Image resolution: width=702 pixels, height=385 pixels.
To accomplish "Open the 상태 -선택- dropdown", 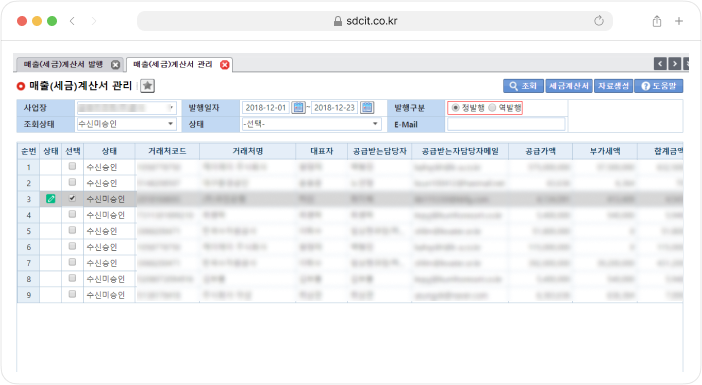I will tap(311, 124).
